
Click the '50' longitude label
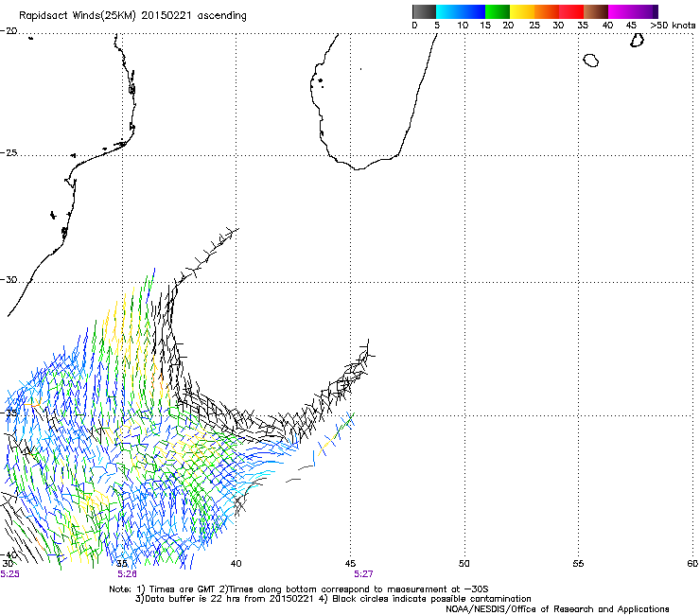pos(464,564)
